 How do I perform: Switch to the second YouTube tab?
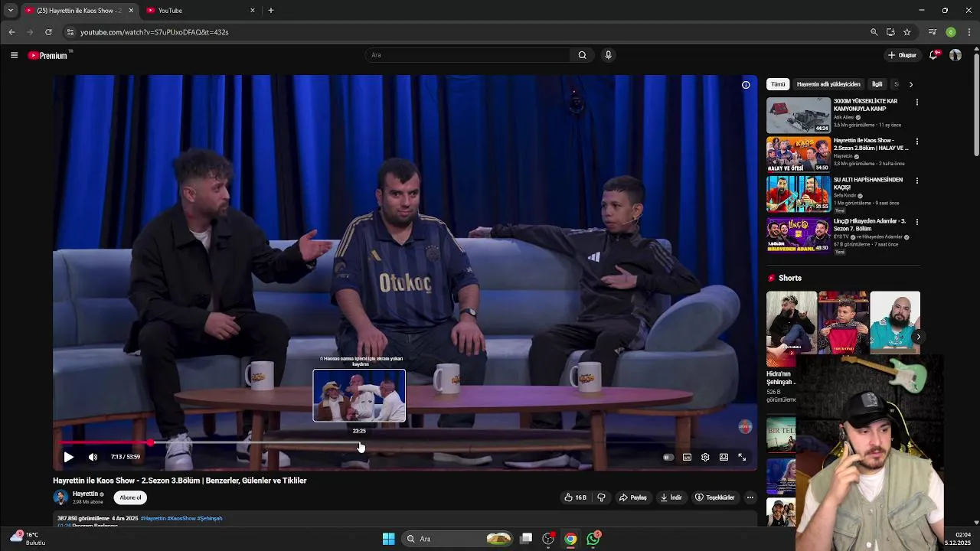199,11
